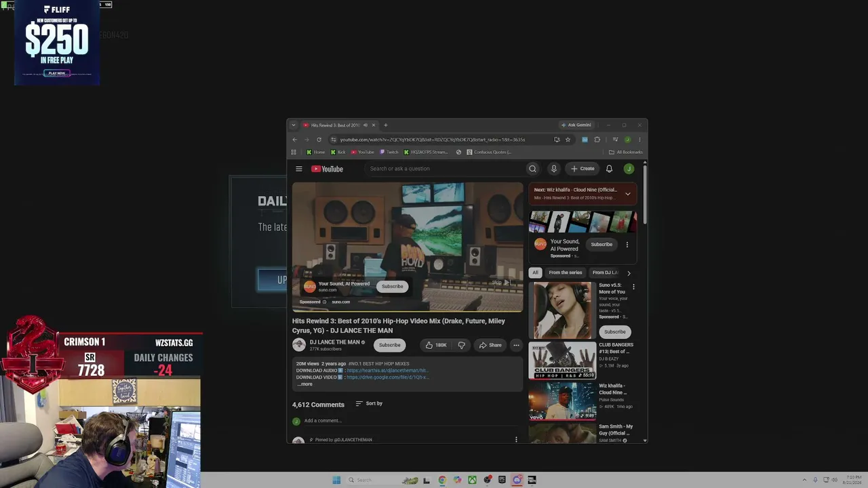Search with your voice microphone button

(x=553, y=169)
